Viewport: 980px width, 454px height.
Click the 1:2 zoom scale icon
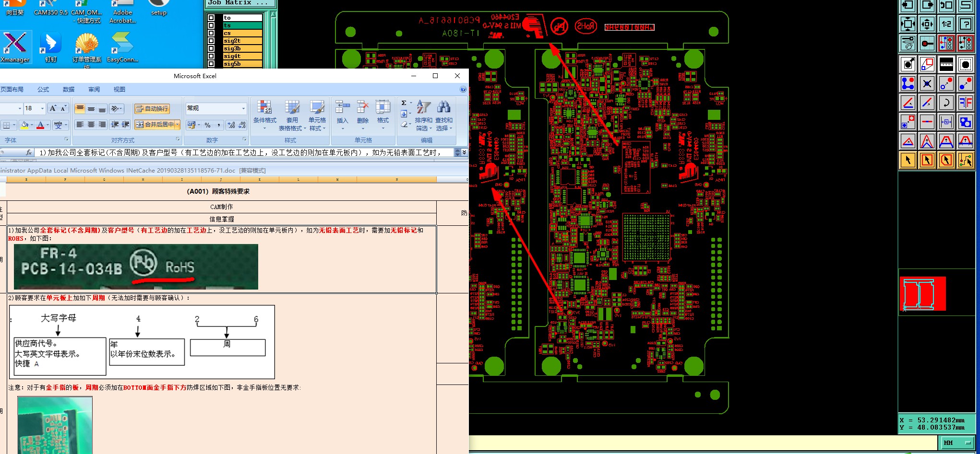(x=946, y=23)
